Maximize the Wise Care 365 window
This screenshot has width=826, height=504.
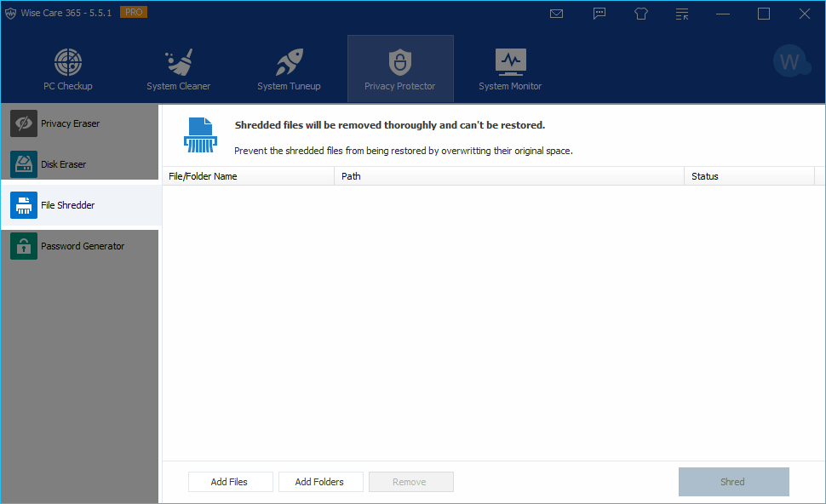[x=764, y=14]
